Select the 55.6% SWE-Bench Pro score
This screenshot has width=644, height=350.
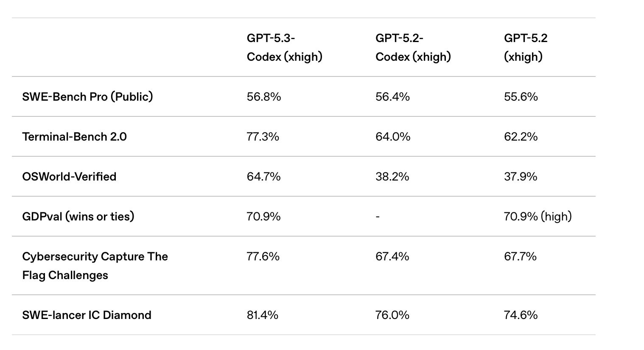(x=521, y=97)
